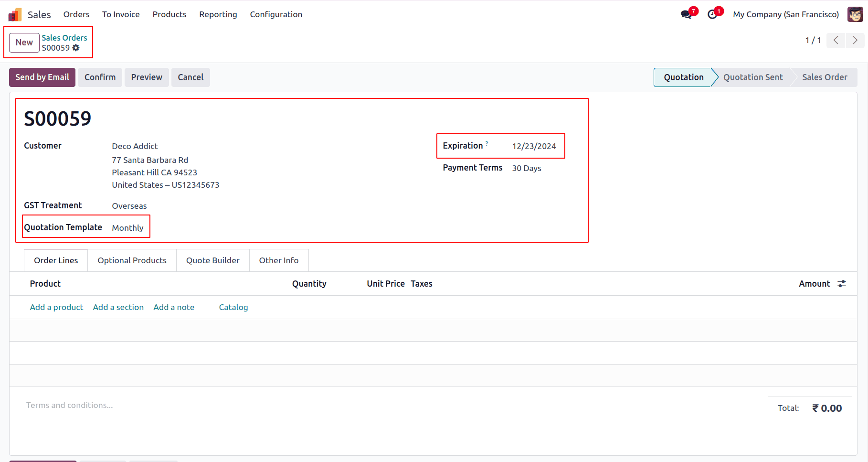
Task: Click the address line 77 Santa Barbara Rd
Action: click(150, 160)
